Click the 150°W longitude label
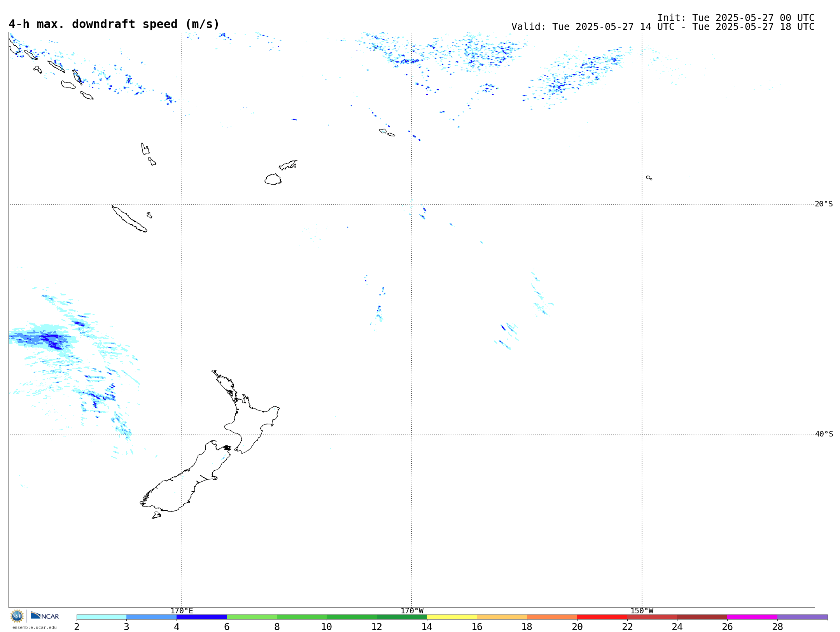This screenshot has height=632, width=840. 642,611
